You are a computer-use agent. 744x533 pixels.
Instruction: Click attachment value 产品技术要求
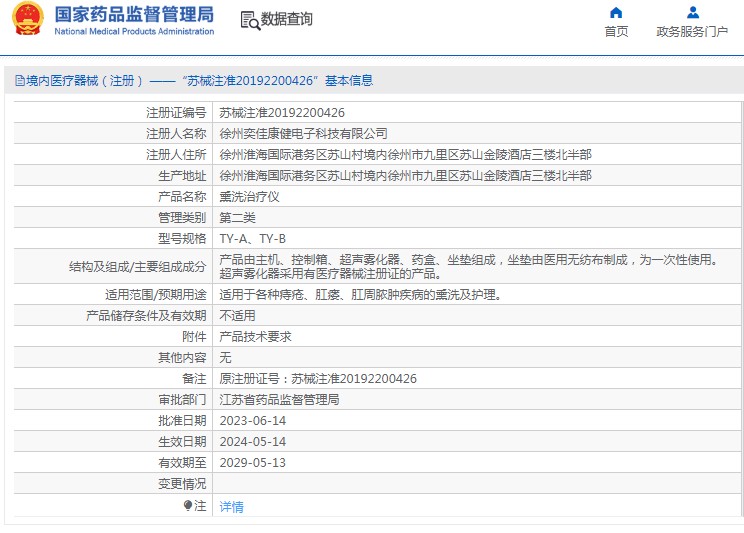pyautogui.click(x=255, y=337)
